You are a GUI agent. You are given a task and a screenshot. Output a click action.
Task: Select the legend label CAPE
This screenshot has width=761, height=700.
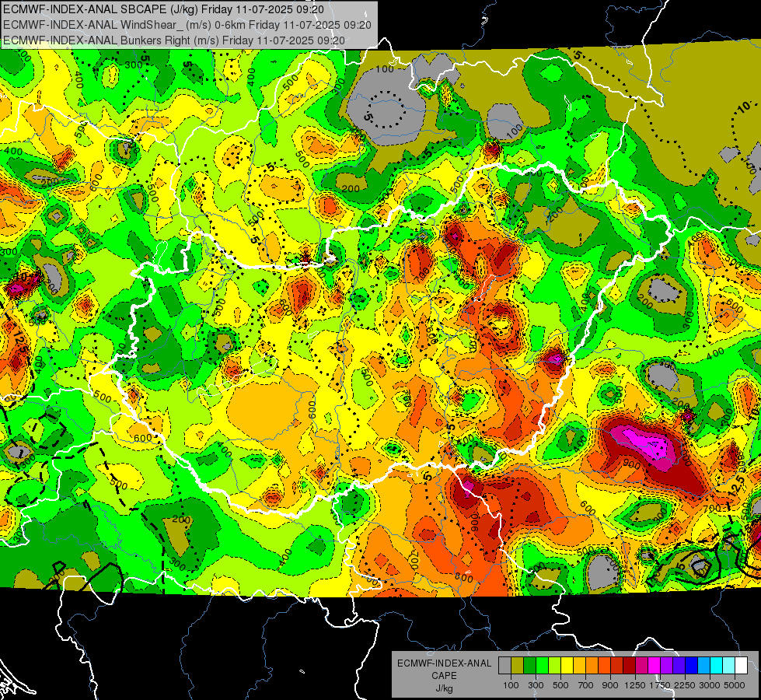[444, 675]
